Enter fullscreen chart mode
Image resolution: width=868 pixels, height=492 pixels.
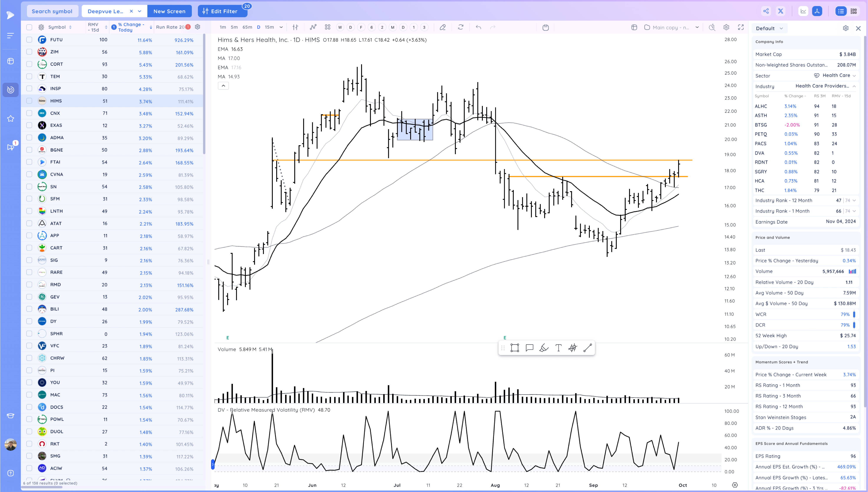coord(741,27)
